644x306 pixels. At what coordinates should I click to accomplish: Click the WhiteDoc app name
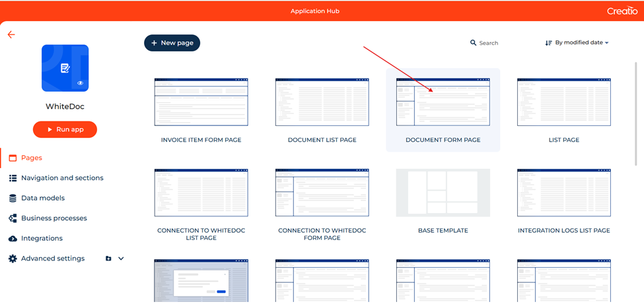[x=65, y=107]
